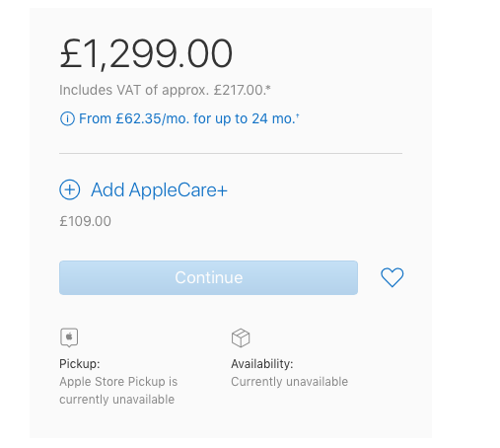Click the Apple Store pickup icon
This screenshot has height=448, width=500.
click(69, 337)
